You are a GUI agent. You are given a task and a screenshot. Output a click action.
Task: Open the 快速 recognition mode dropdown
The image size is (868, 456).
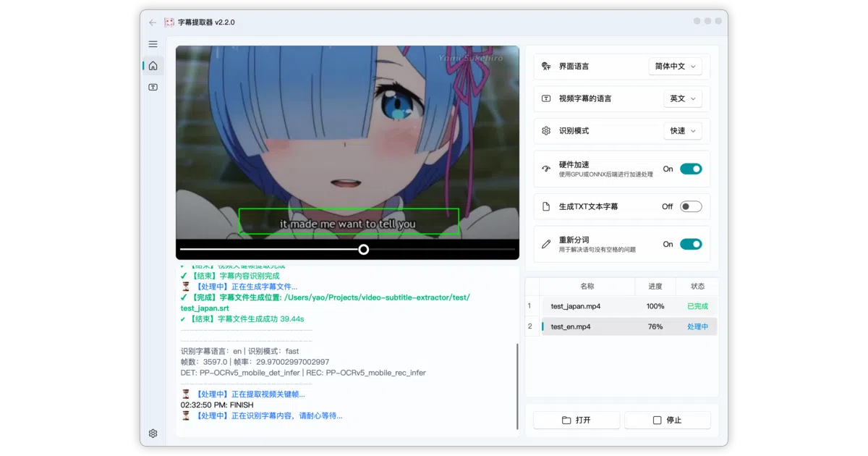coord(683,131)
